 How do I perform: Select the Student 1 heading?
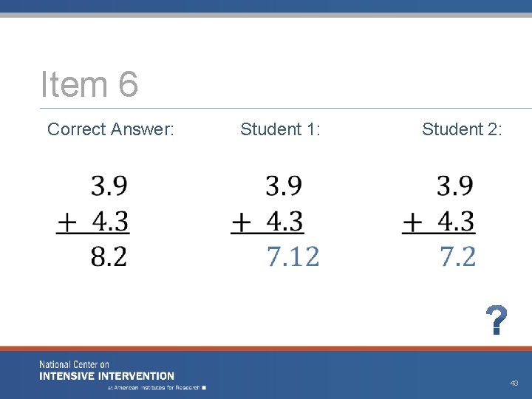pos(280,129)
